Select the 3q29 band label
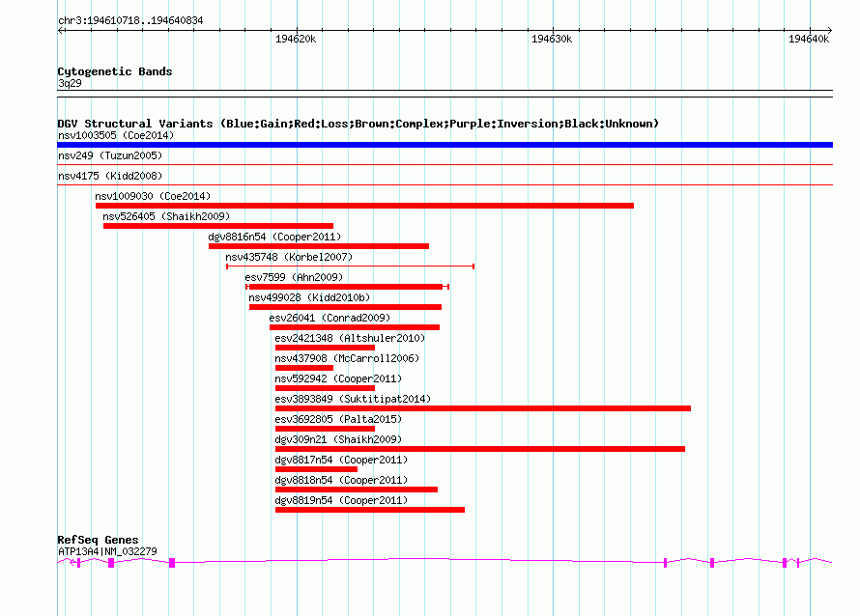The width and height of the screenshot is (860, 616). tap(70, 83)
